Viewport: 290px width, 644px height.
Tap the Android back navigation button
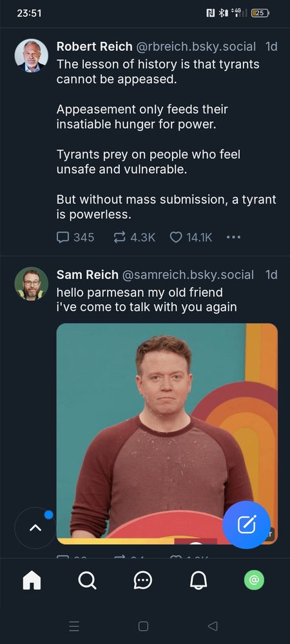(x=213, y=626)
